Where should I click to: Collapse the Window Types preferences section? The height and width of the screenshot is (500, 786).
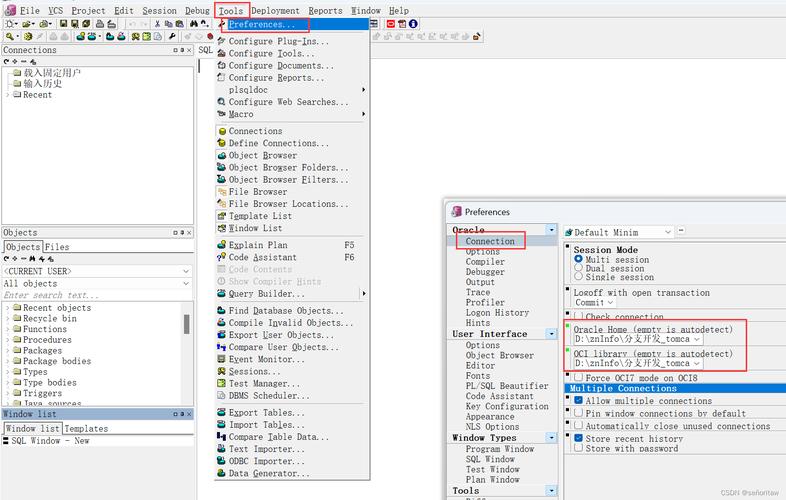(551, 438)
